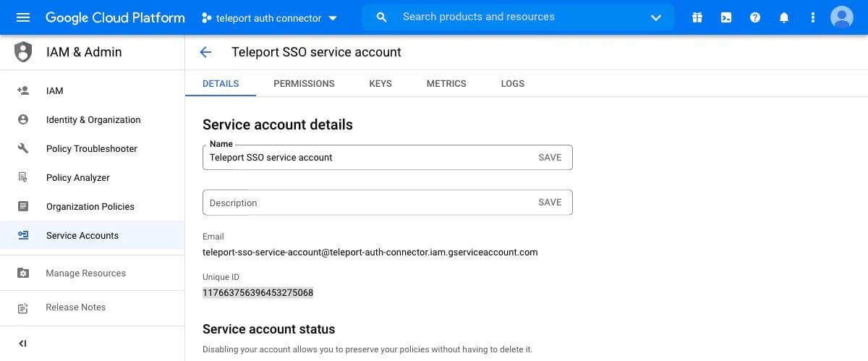868x361 pixels.
Task: Switch to the Permissions tab
Action: 304,83
